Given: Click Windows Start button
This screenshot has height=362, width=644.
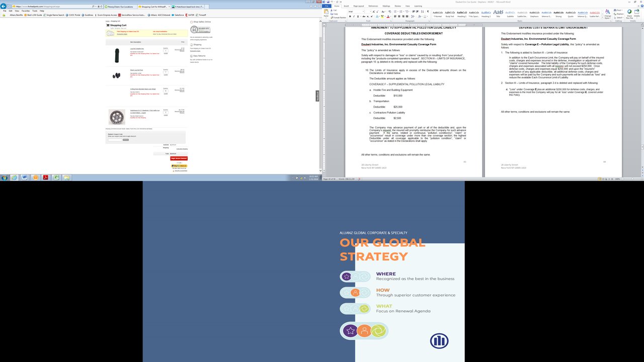Looking at the screenshot, I should [x=5, y=178].
